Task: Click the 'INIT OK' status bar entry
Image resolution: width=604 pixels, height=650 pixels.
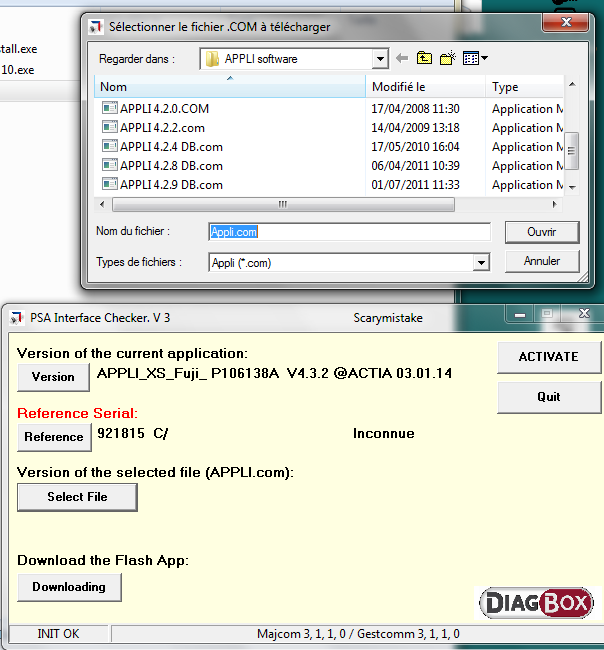Action: tap(58, 634)
